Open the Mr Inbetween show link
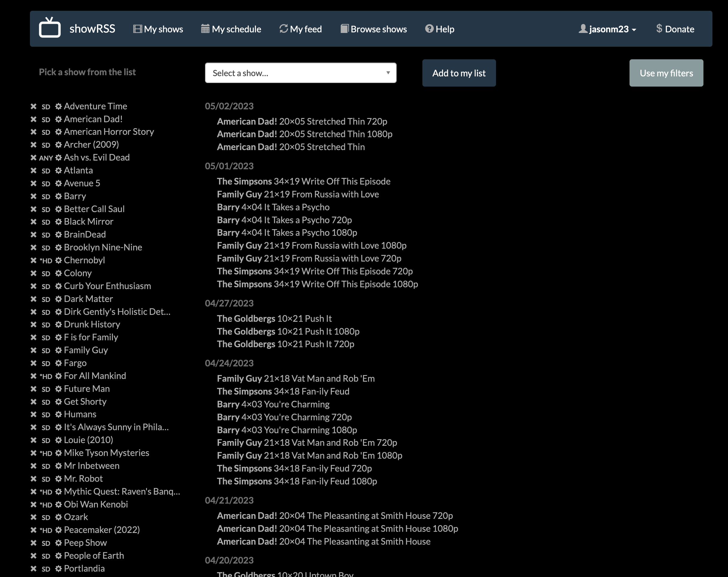The image size is (728, 577). [92, 466]
